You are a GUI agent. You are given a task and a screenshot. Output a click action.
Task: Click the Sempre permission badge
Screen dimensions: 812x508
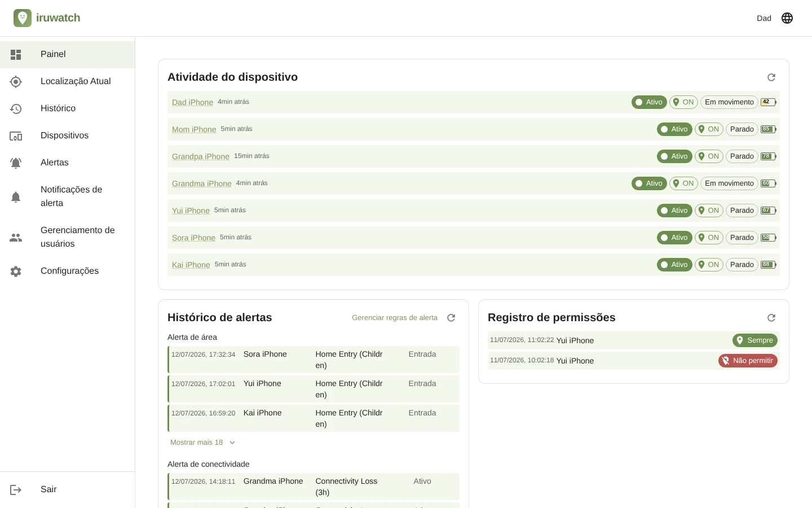click(x=755, y=340)
